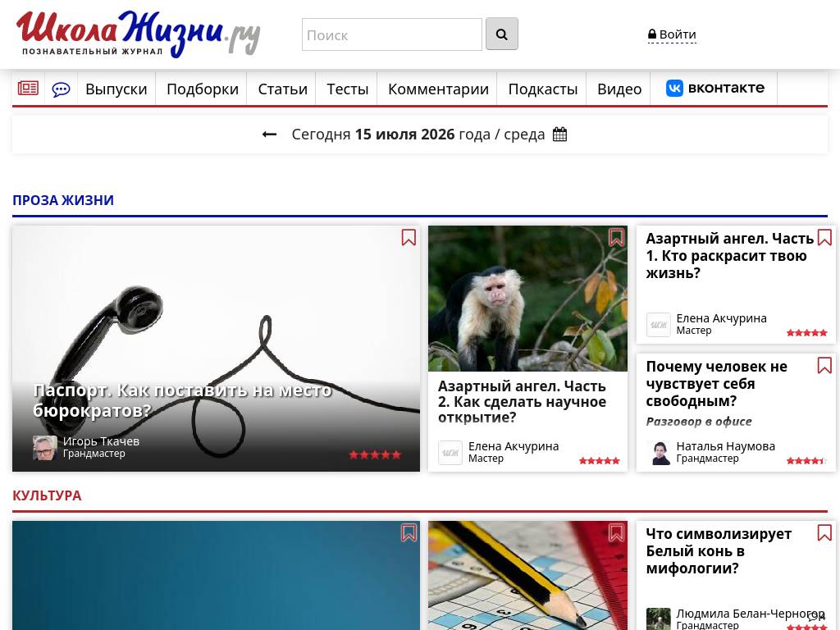This screenshot has height=630, width=840.
Task: Bookmark the Белый конь в мифологии article
Action: pos(824,532)
